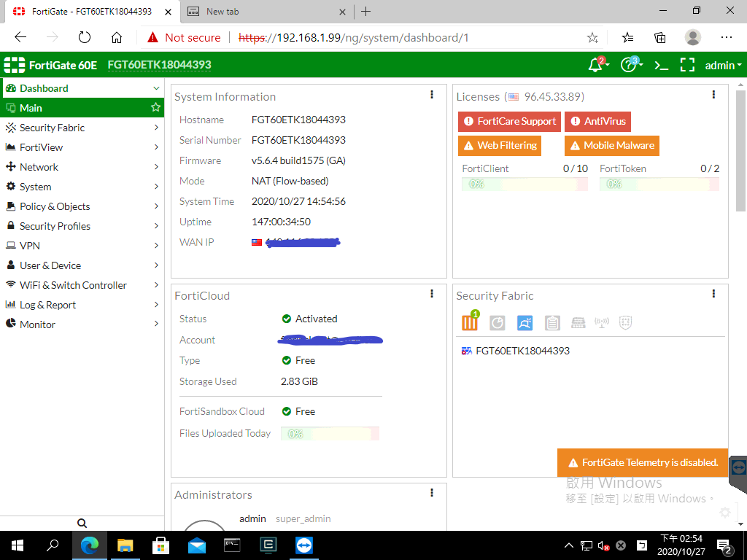Open the VPN menu item
This screenshot has height=560, width=747.
click(x=82, y=246)
